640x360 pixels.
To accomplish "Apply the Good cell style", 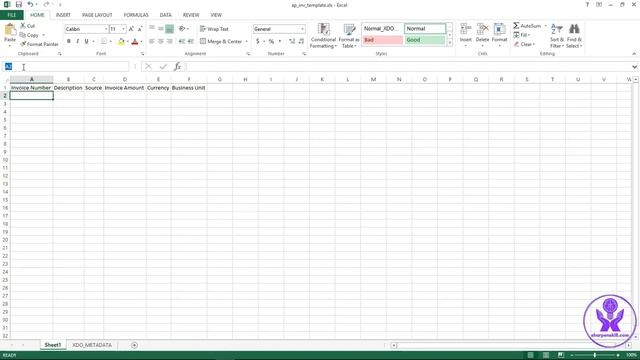I will pos(425,40).
